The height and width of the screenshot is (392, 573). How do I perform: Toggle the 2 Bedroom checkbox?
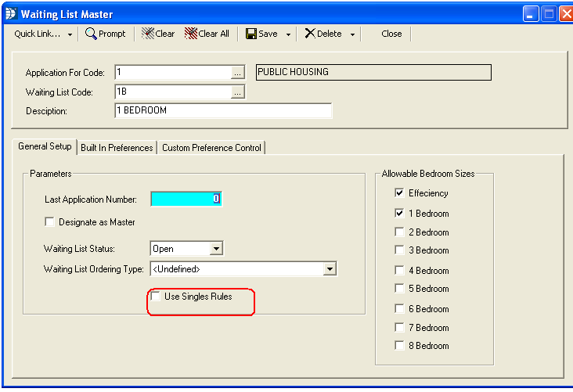tap(400, 232)
